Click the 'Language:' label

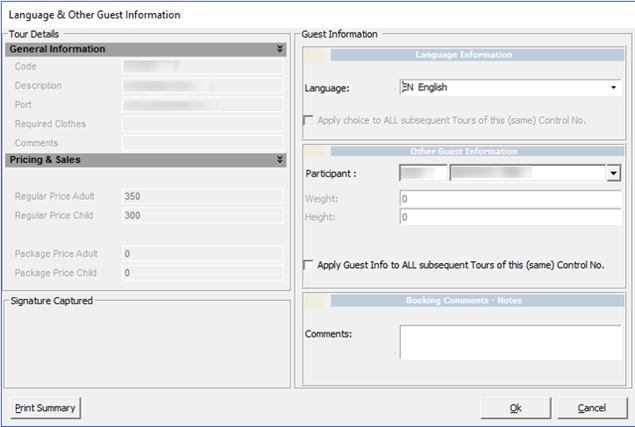[327, 88]
